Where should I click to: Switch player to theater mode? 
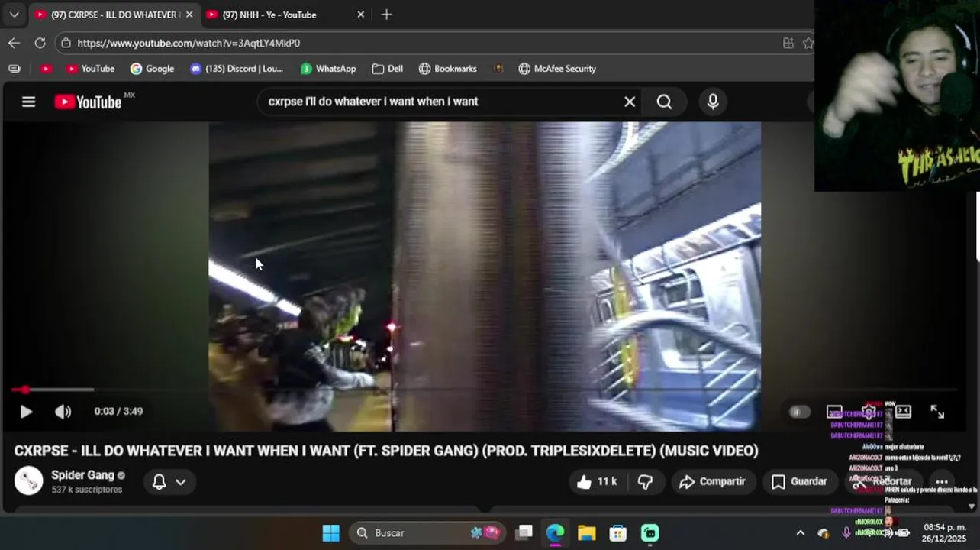point(903,412)
